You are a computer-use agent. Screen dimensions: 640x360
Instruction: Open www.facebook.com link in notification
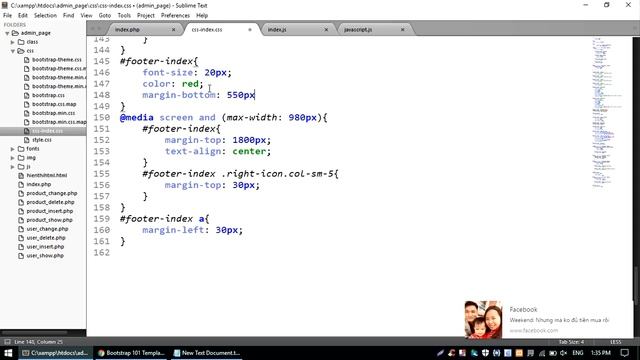533,330
